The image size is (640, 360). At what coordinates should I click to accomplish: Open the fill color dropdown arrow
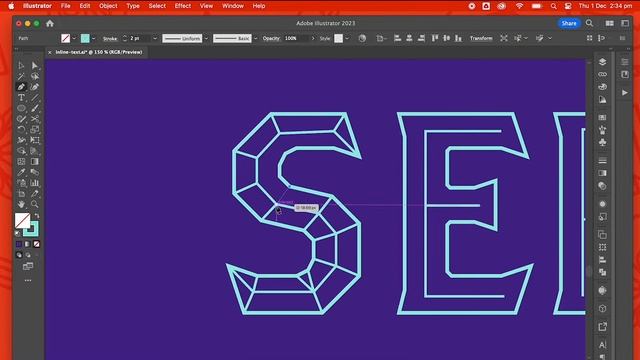point(74,38)
